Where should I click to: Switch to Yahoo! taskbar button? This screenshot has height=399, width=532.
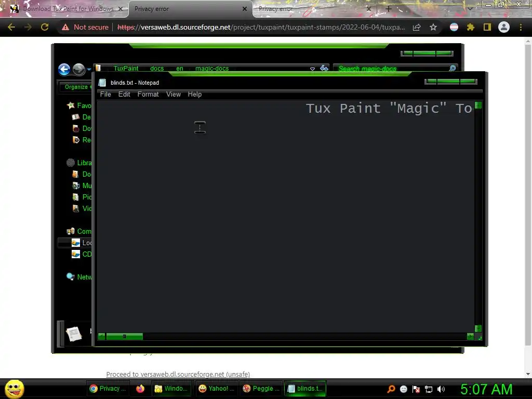tap(217, 389)
